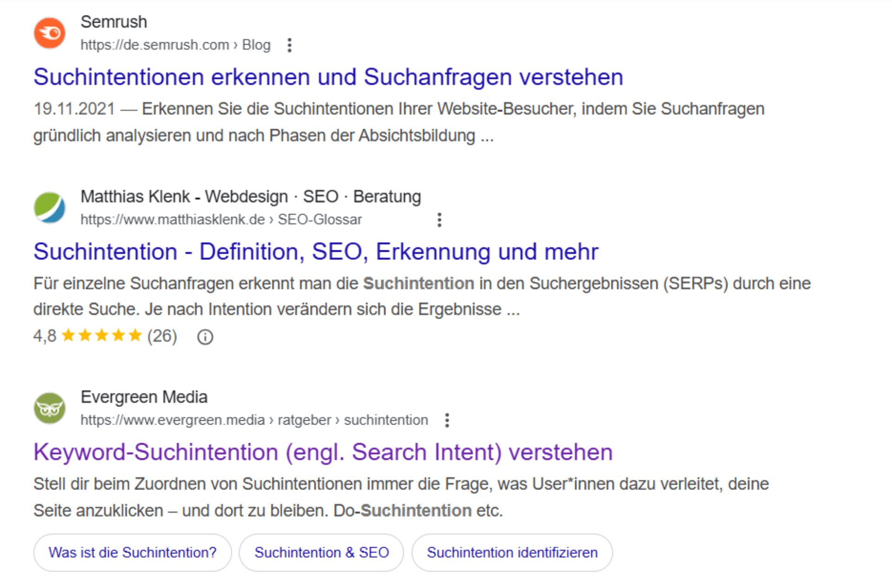Click a gold star in the 4,8 rating

coord(102,335)
